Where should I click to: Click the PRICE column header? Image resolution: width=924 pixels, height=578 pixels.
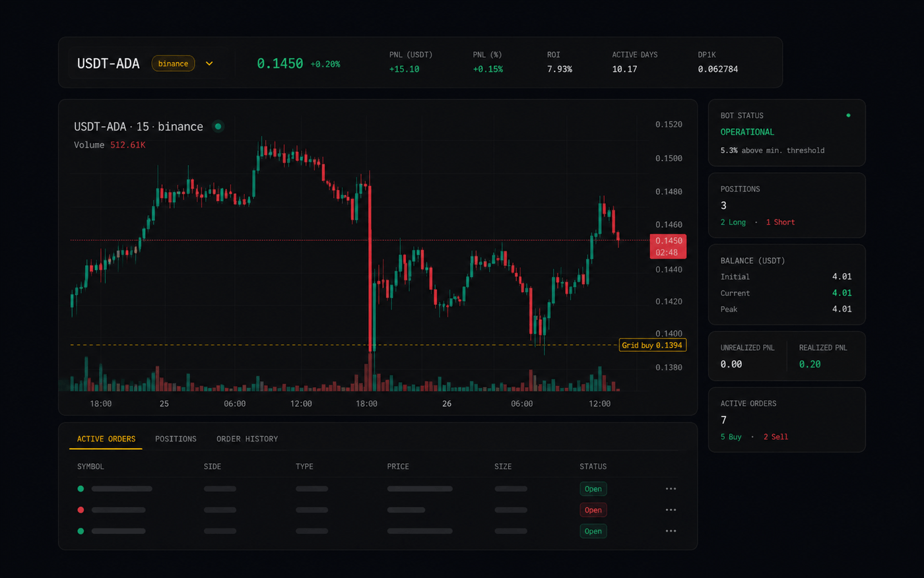(398, 466)
